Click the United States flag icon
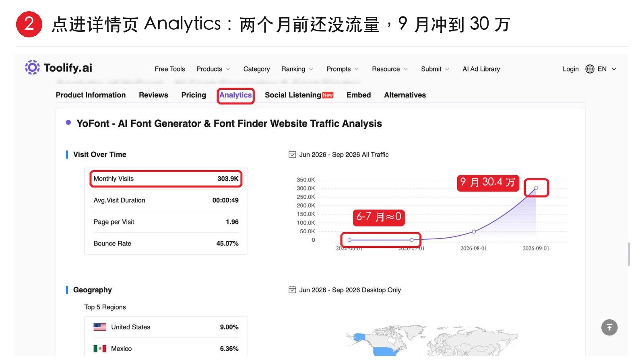The image size is (644, 362). [x=100, y=327]
